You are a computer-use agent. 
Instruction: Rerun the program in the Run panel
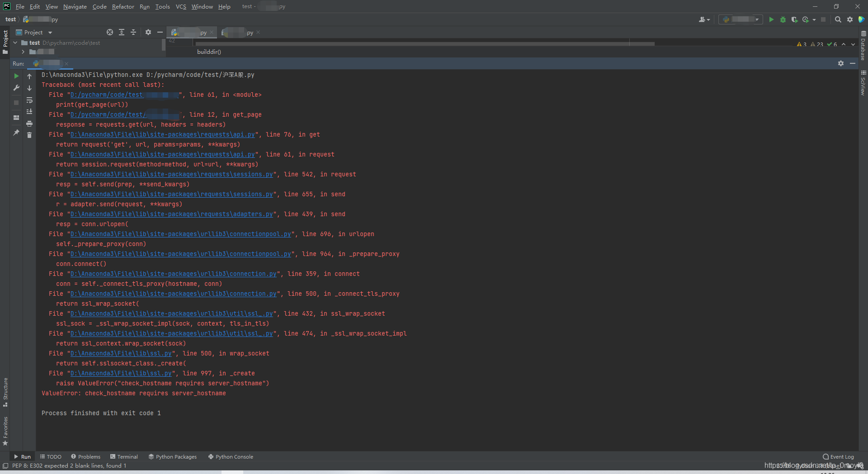[x=16, y=76]
